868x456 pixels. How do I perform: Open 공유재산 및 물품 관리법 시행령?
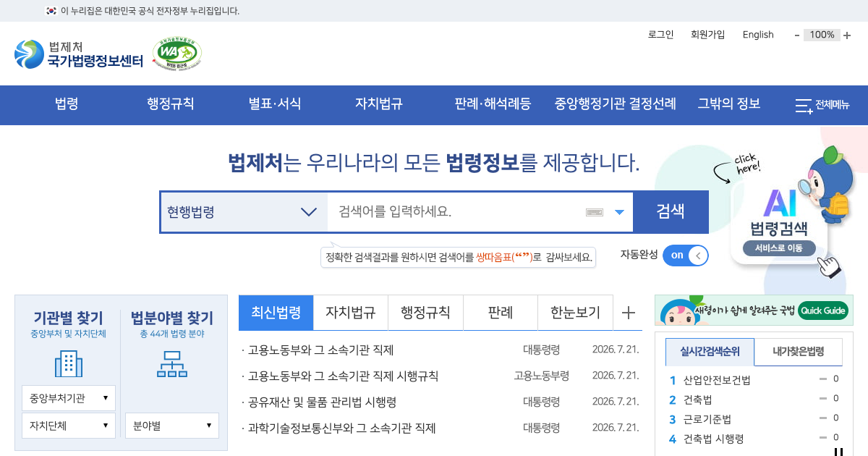(322, 402)
